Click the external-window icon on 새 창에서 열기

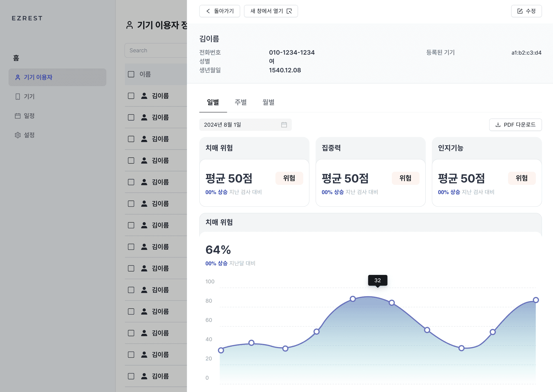(x=289, y=11)
